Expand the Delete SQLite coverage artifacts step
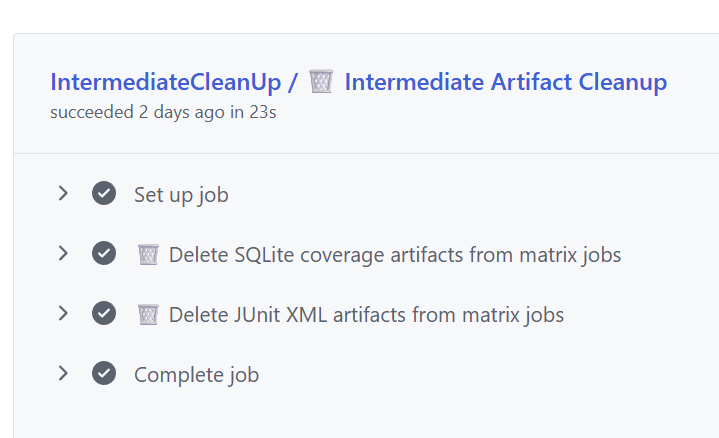 click(x=63, y=254)
